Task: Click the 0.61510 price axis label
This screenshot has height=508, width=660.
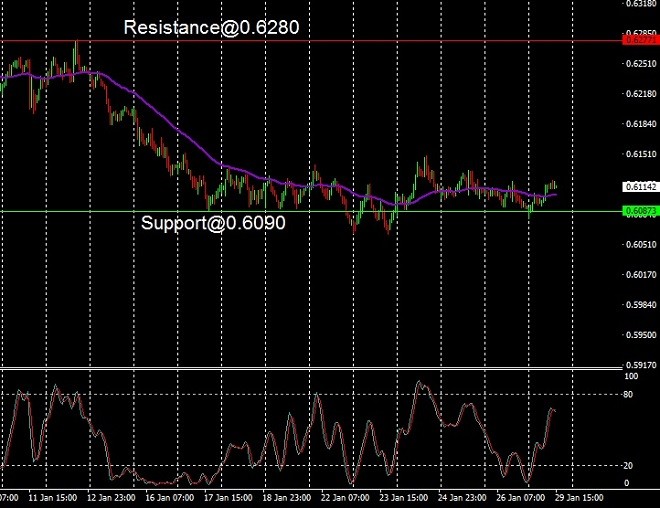Action: tap(641, 154)
